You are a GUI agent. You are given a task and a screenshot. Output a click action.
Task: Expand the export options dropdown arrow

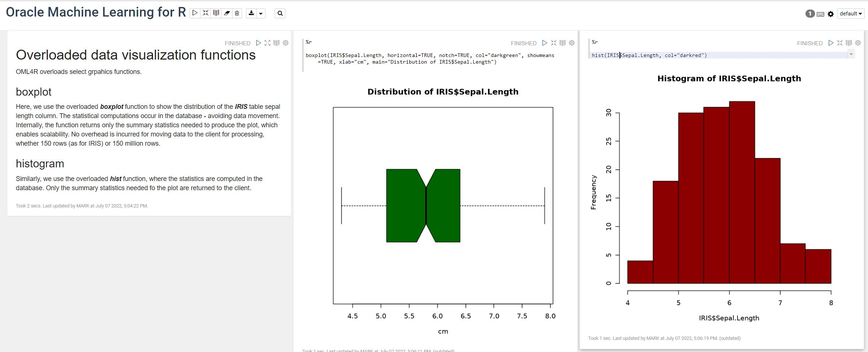point(261,14)
